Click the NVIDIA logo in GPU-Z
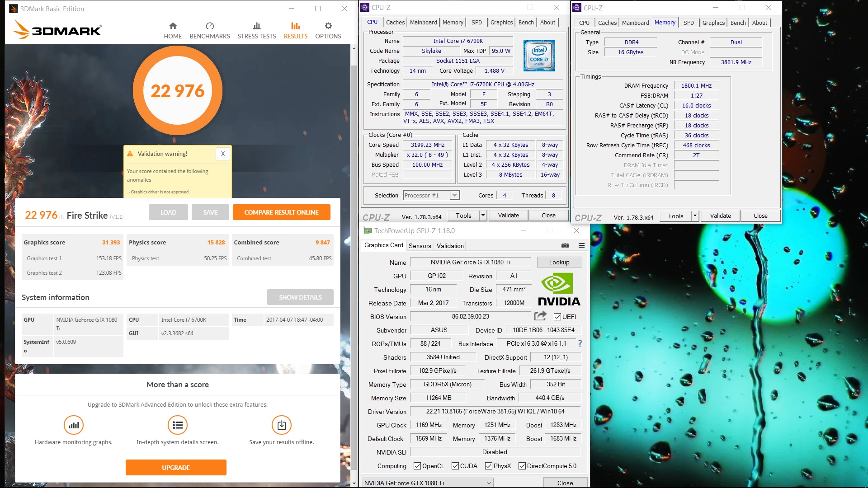This screenshot has height=488, width=868. 559,289
